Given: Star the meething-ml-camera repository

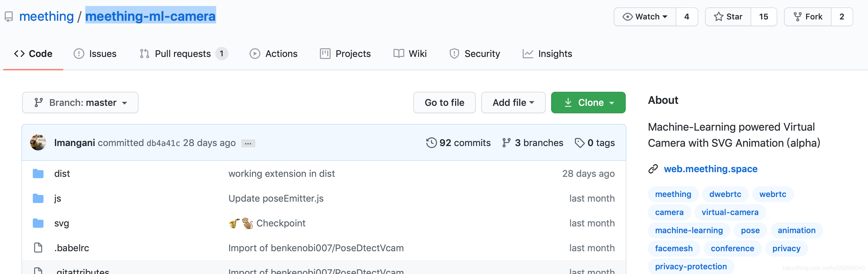Looking at the screenshot, I should click(x=728, y=17).
